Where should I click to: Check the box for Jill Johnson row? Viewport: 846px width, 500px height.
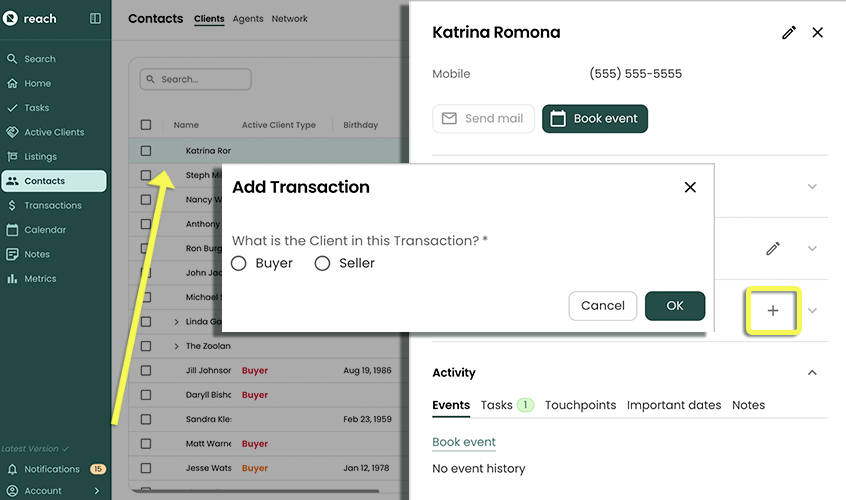146,371
